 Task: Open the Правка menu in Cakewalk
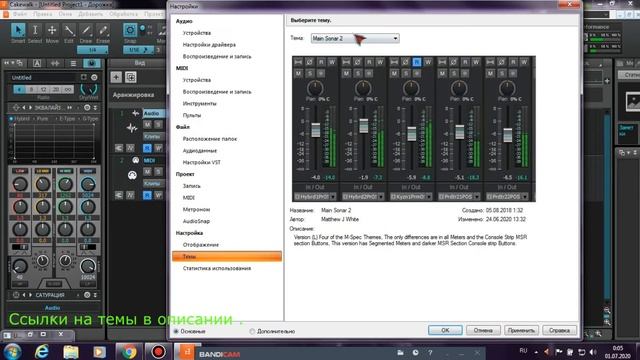coord(42,14)
